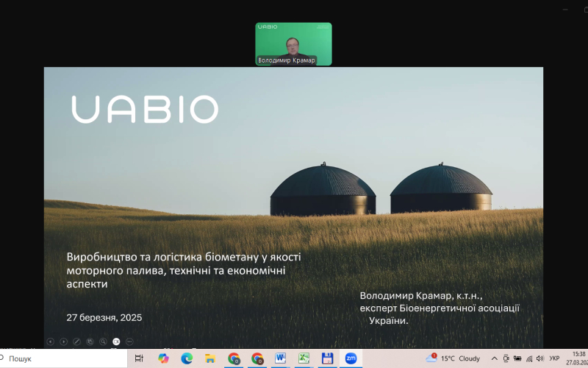The width and height of the screenshot is (588, 368).
Task: Open the see all slides grid icon
Action: [x=90, y=342]
